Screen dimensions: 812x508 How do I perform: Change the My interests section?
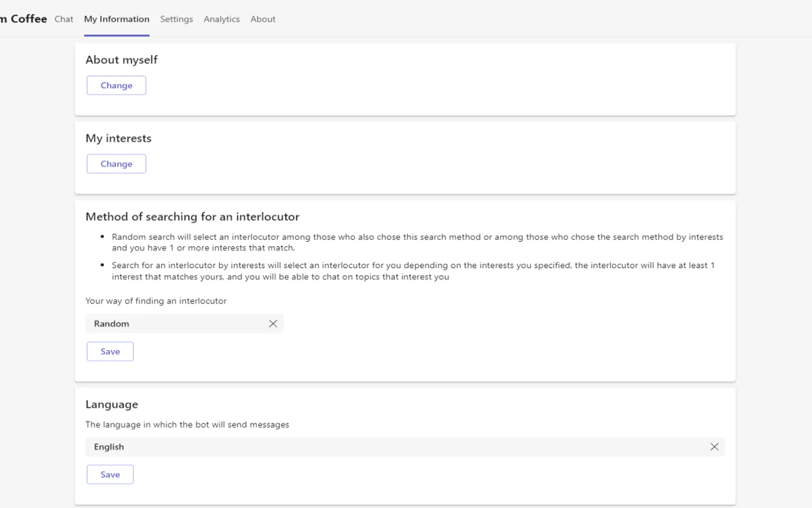(116, 164)
